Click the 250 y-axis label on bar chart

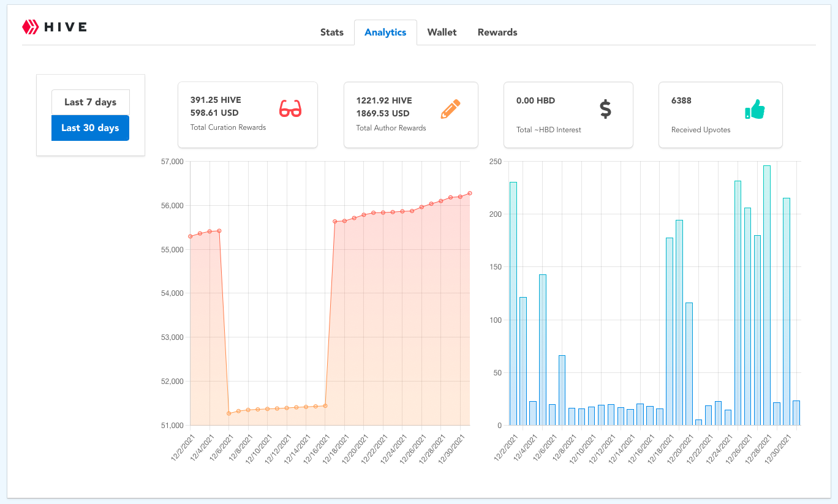click(496, 162)
